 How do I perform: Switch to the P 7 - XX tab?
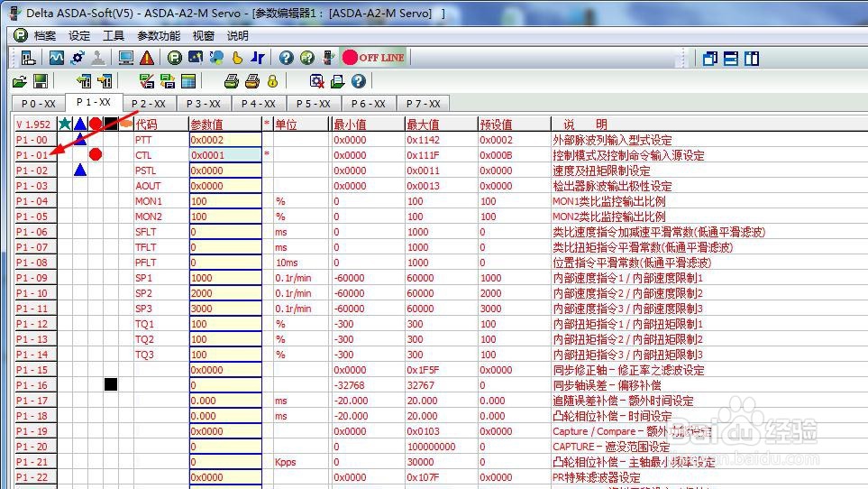pyautogui.click(x=423, y=104)
